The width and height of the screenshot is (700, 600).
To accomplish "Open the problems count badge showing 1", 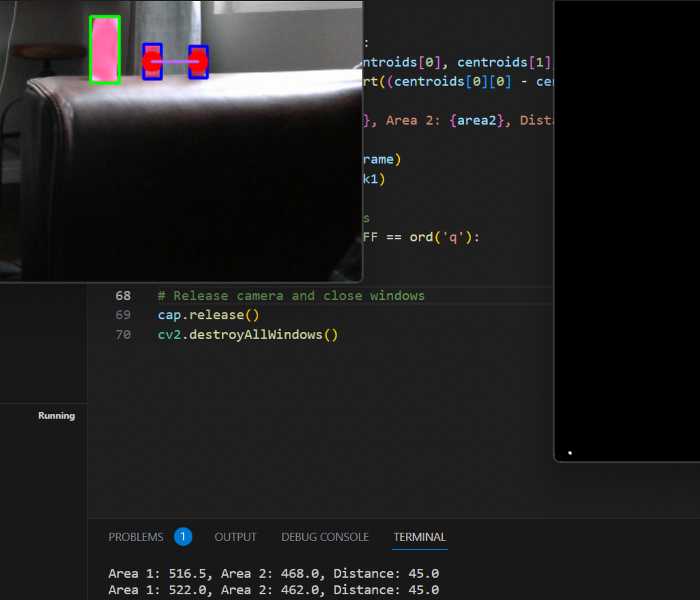I will 183,536.
